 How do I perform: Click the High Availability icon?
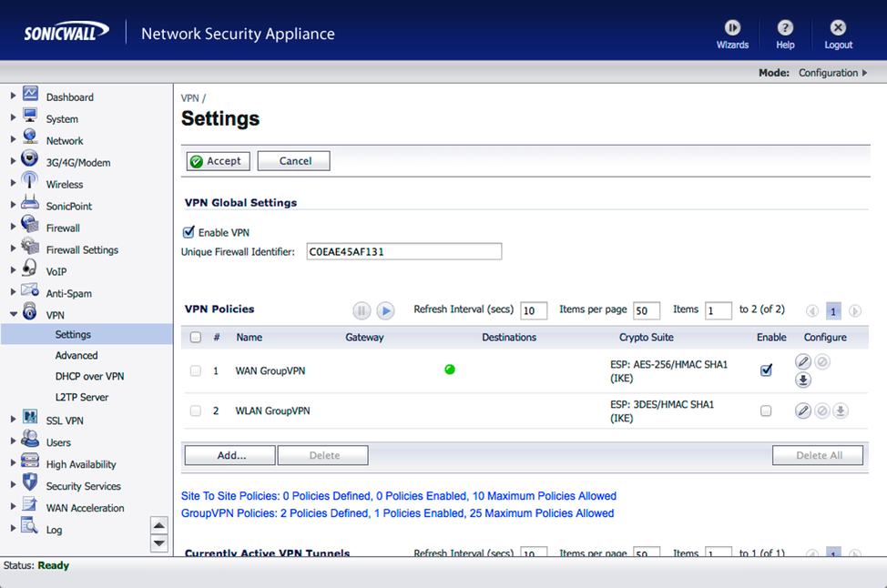[x=30, y=461]
